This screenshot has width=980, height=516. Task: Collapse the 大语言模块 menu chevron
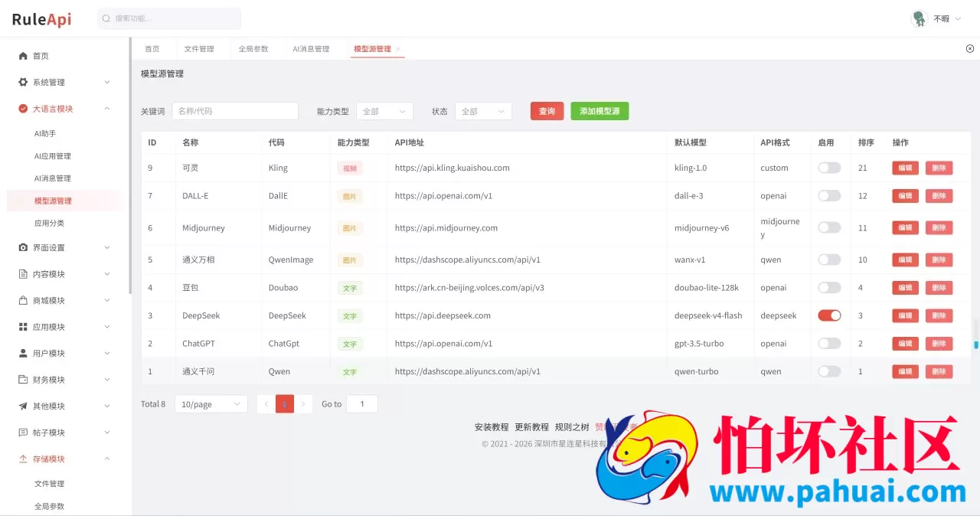(107, 109)
